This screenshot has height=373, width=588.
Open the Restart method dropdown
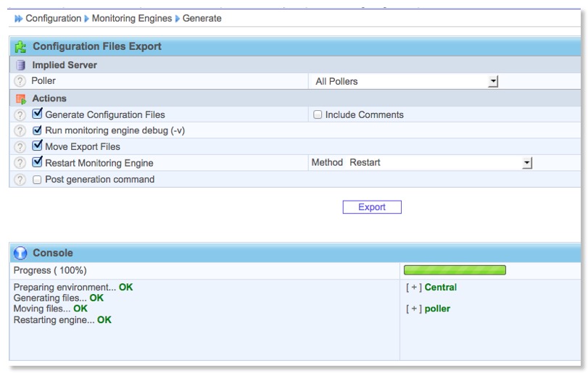(527, 163)
